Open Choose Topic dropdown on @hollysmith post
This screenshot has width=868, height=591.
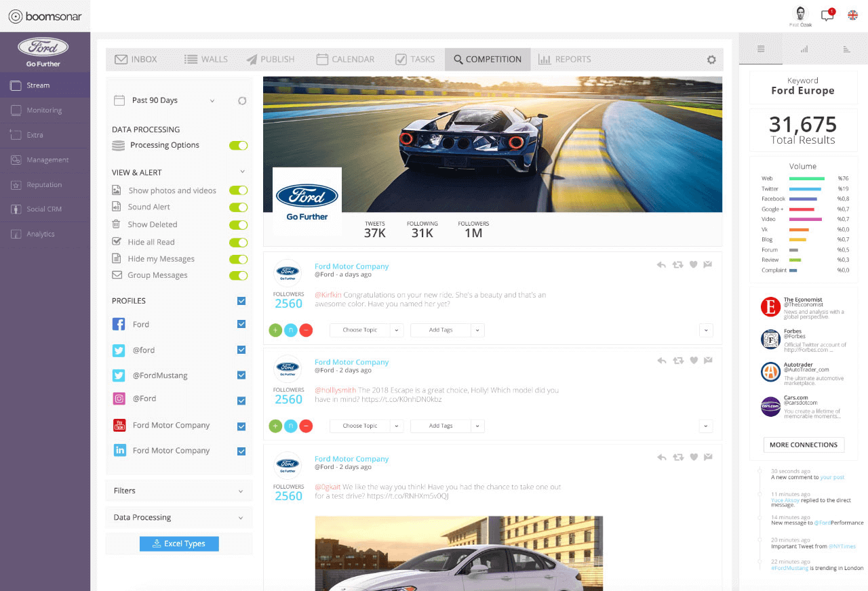tap(366, 426)
